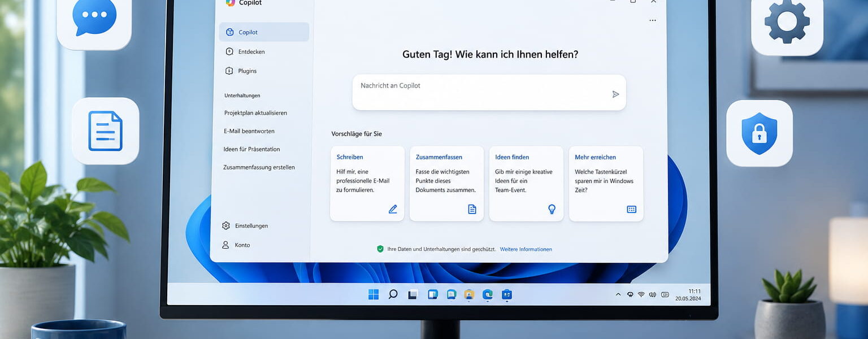The width and height of the screenshot is (868, 339).
Task: Open Task View on the taskbar
Action: (413, 294)
